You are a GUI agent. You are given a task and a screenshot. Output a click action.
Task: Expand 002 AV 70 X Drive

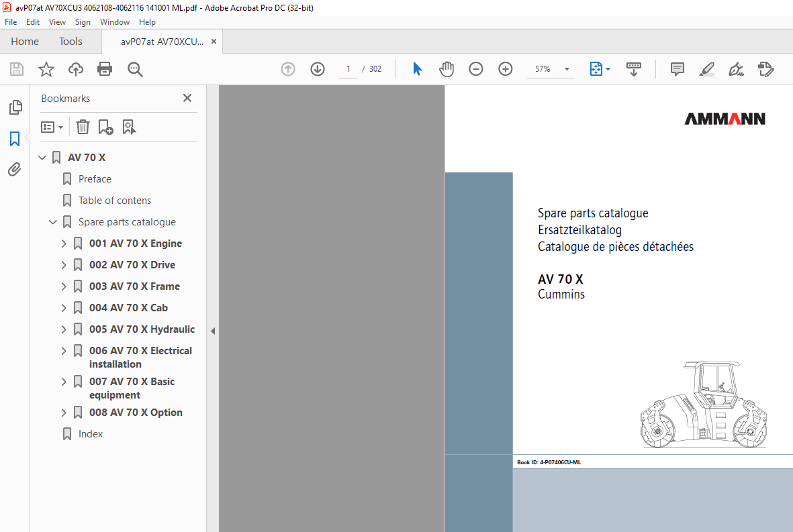click(x=64, y=265)
